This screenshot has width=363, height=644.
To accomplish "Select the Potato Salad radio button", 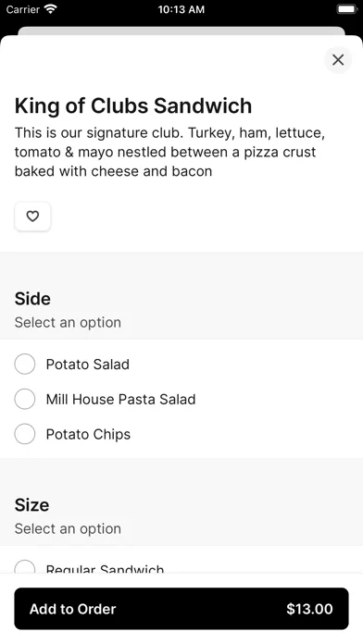I will [25, 365].
